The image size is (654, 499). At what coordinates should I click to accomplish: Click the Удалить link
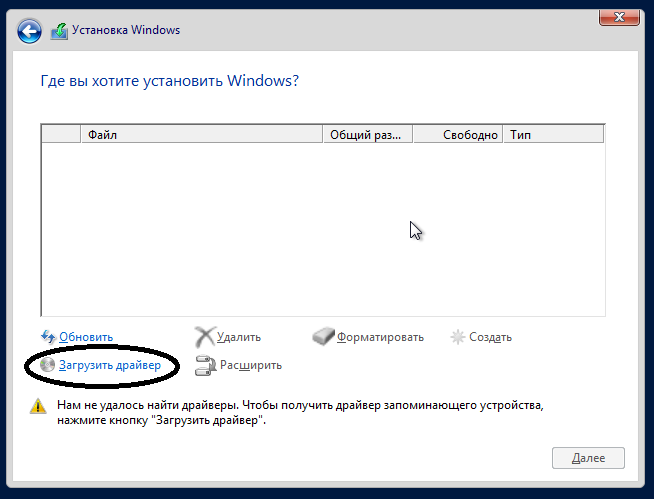pyautogui.click(x=239, y=337)
